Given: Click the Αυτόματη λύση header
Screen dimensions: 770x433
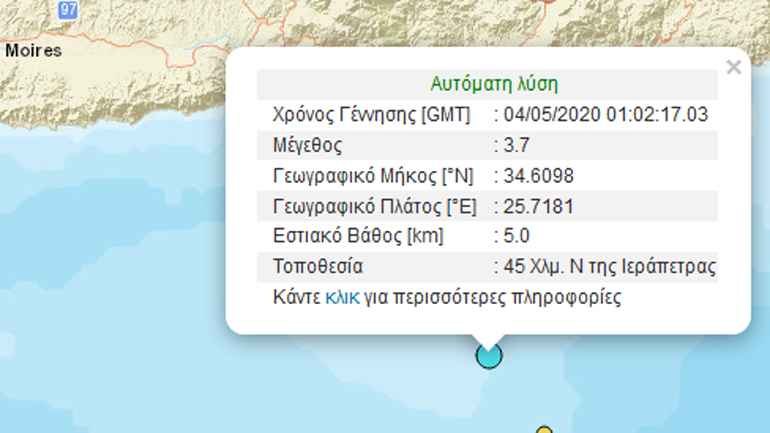Looking at the screenshot, I should click(x=494, y=84).
